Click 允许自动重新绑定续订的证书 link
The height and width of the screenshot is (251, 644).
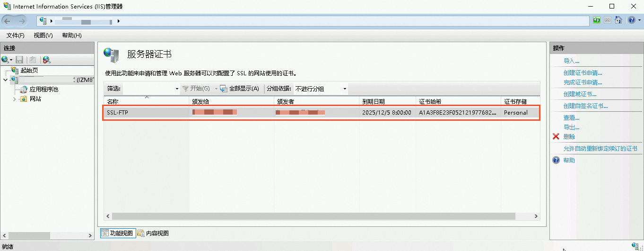[x=600, y=149]
